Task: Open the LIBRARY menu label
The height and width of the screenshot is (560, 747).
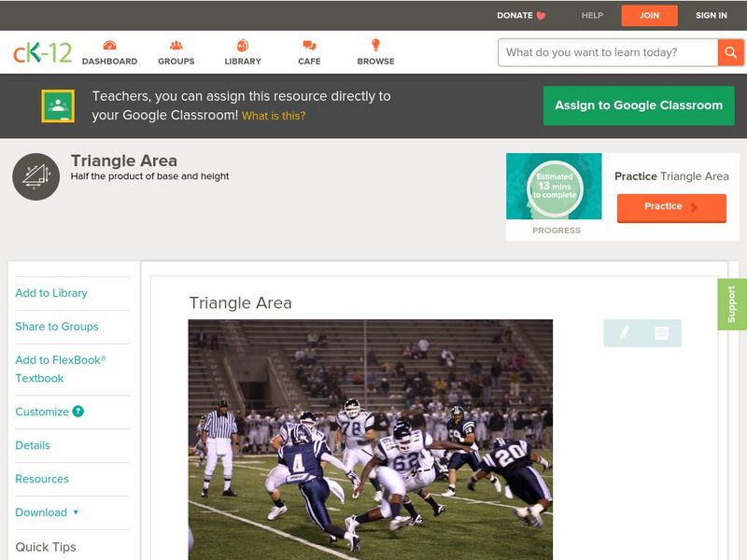Action: pyautogui.click(x=243, y=62)
